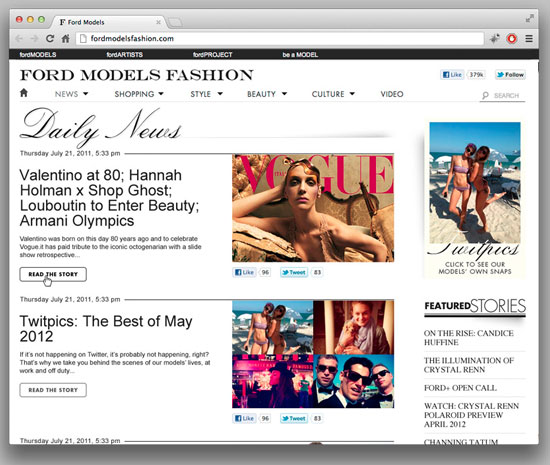
Task: Open Ford+ Open Call story
Action: click(460, 388)
